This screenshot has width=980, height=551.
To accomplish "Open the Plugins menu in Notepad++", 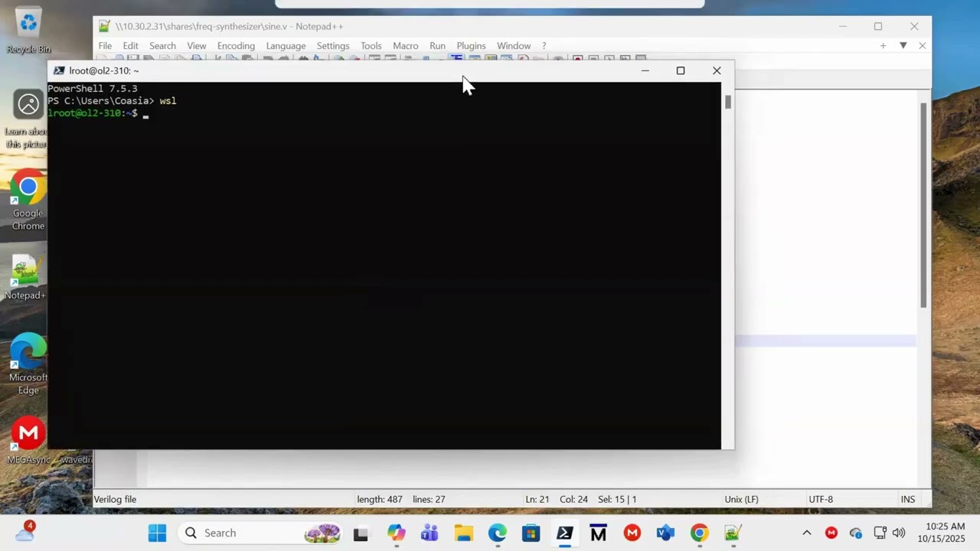I will pos(471,46).
